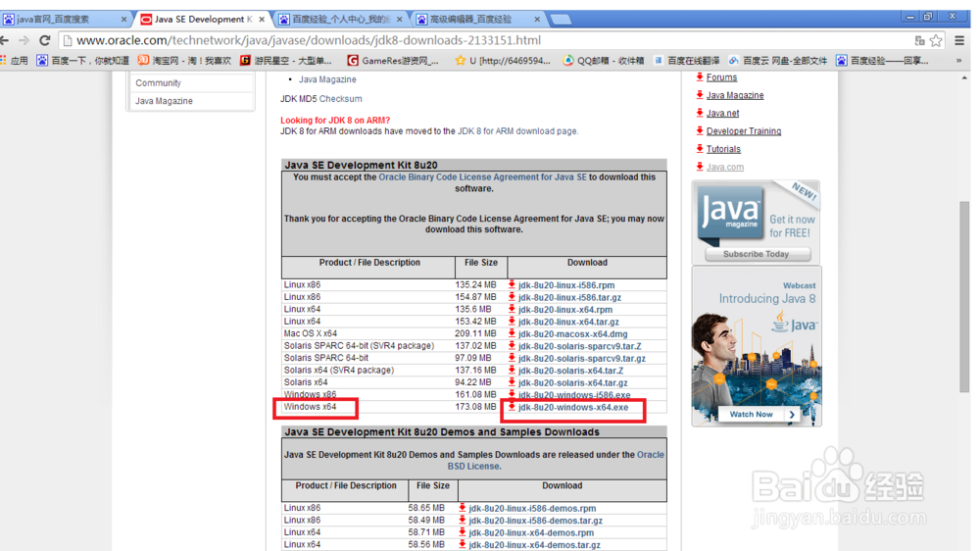Open the apps shortcut in bookmarks bar

coord(15,61)
